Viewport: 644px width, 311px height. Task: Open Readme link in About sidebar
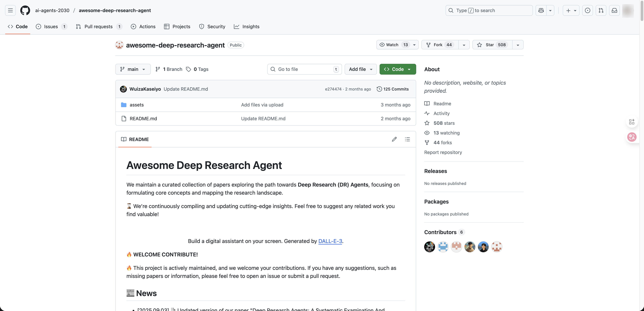click(438, 103)
